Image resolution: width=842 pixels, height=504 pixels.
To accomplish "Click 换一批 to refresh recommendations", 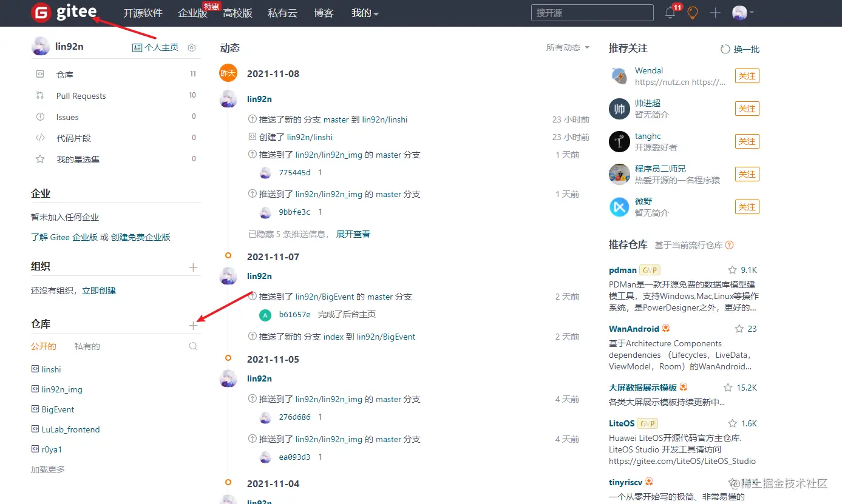I will tap(747, 49).
